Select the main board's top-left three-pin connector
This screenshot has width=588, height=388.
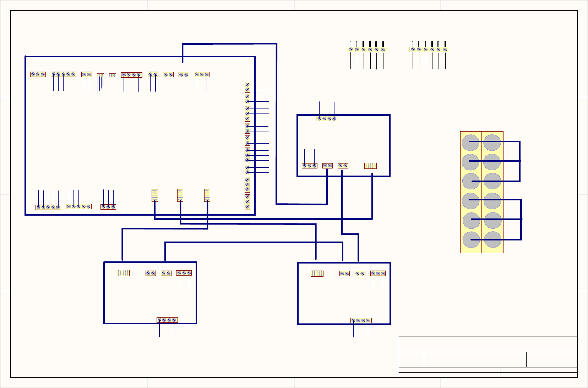[x=38, y=74]
